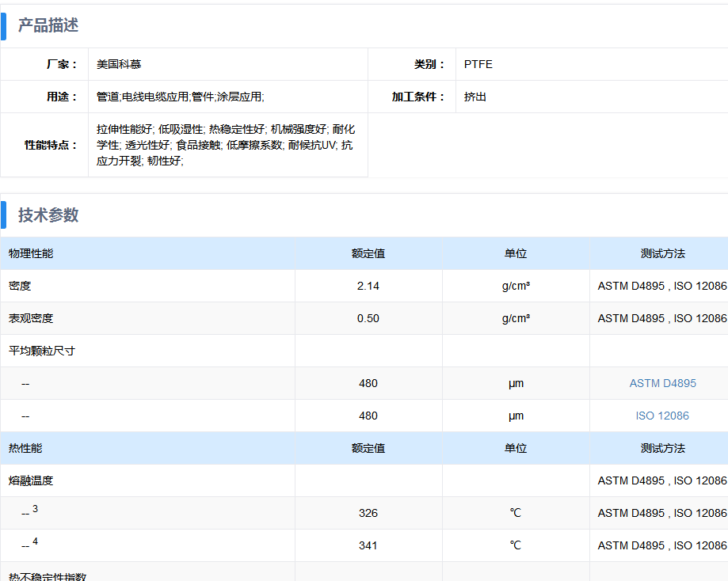The width and height of the screenshot is (728, 581).
Task: Click the 326 melting temperature value
Action: (x=368, y=513)
